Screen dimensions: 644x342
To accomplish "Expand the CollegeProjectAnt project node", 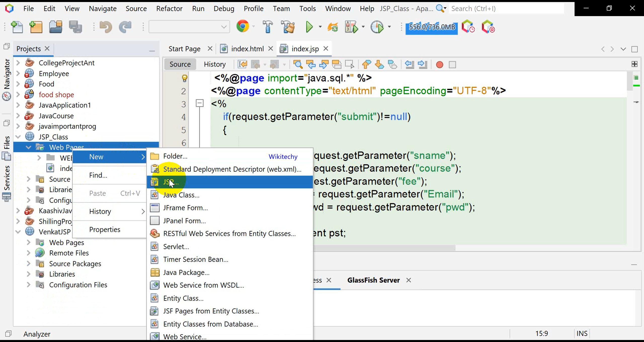I will (18, 63).
